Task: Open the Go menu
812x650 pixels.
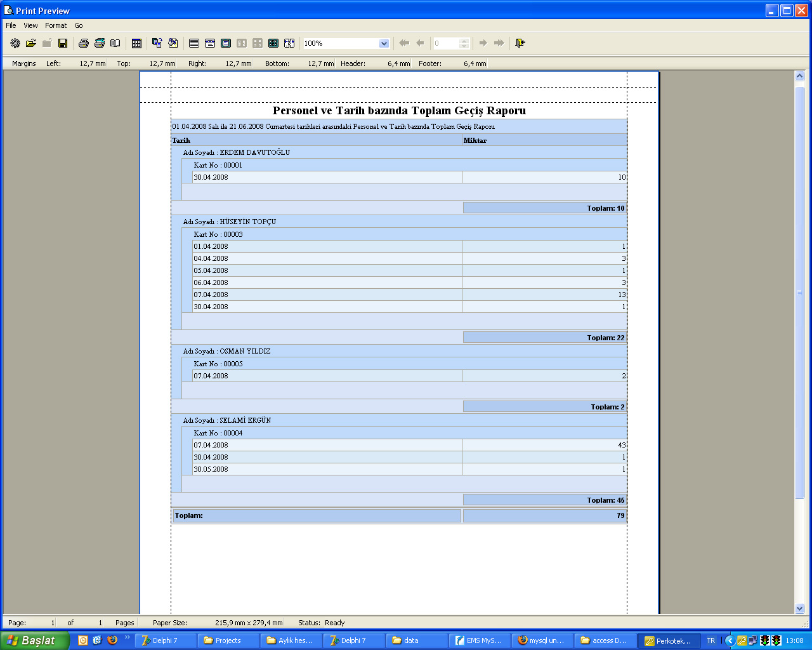Action: coord(79,25)
